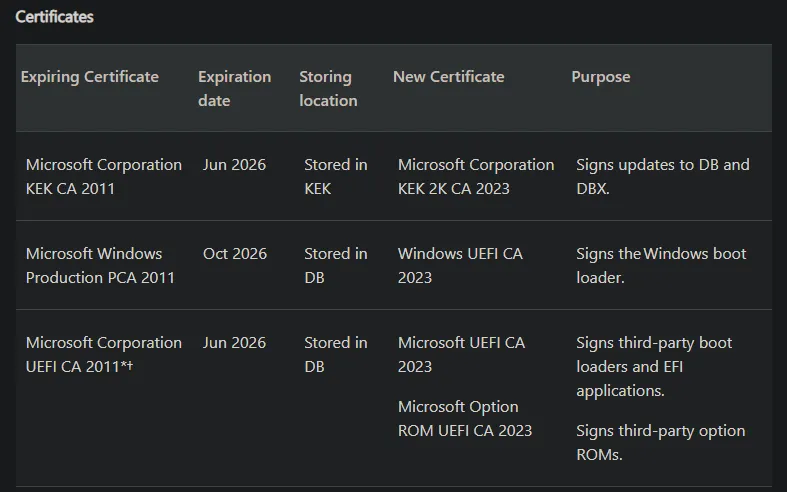Image resolution: width=787 pixels, height=492 pixels.
Task: Click Signs third-party option ROMs text
Action: click(x=661, y=442)
